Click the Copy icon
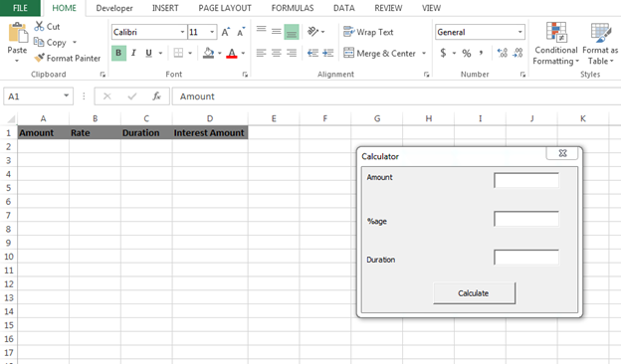 click(39, 42)
